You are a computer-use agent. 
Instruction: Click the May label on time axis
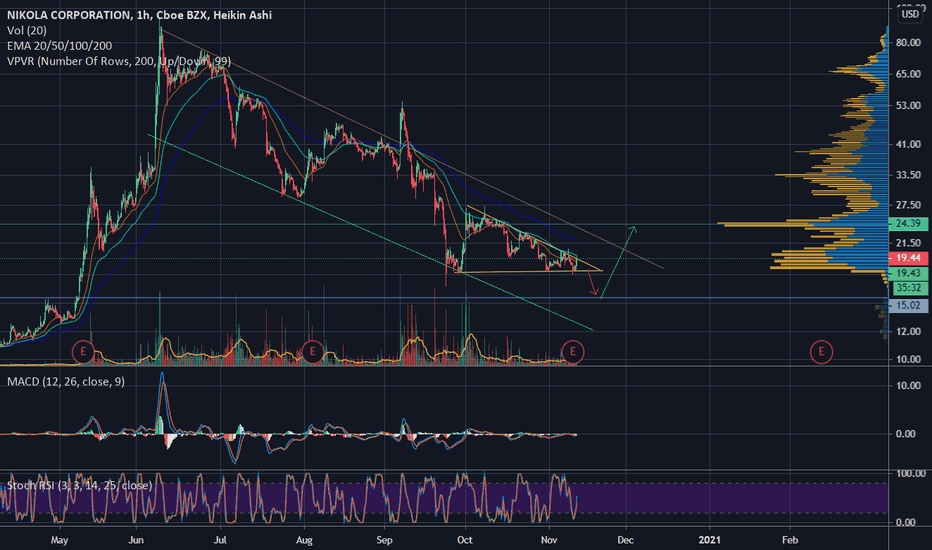59,540
